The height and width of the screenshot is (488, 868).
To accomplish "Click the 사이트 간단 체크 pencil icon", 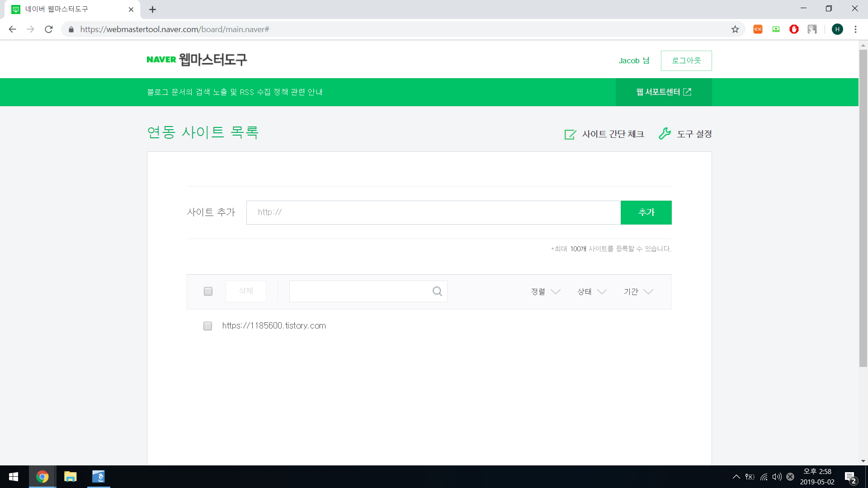I will (570, 134).
